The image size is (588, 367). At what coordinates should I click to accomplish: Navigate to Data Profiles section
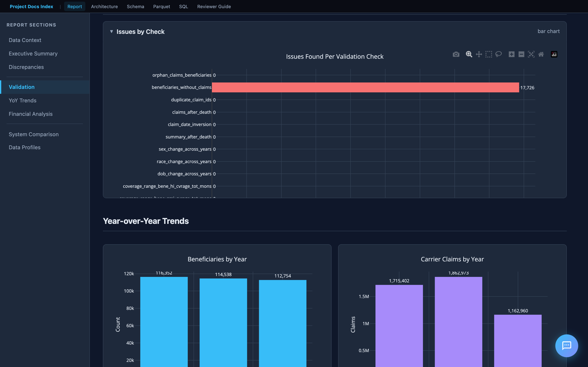pyautogui.click(x=24, y=147)
